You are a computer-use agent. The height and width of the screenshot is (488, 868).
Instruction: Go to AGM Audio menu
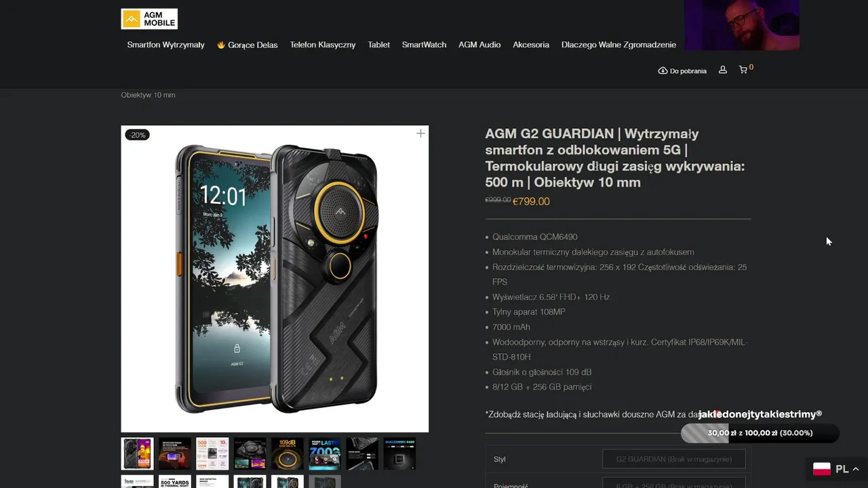coord(479,45)
